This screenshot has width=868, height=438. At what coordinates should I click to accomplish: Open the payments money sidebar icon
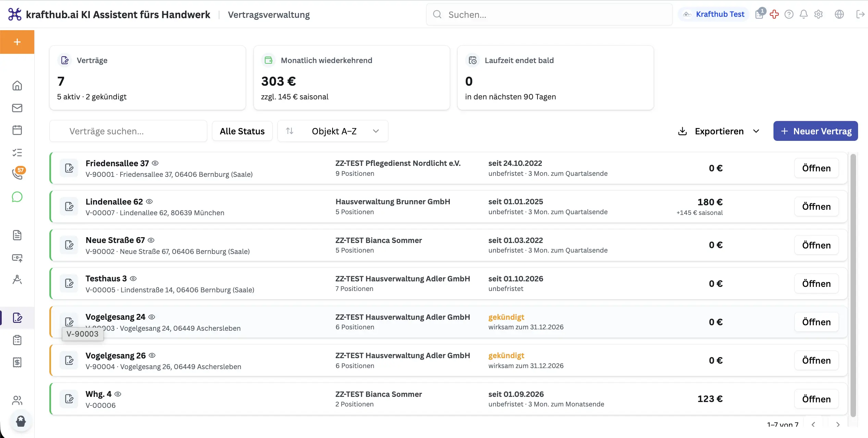(17, 258)
